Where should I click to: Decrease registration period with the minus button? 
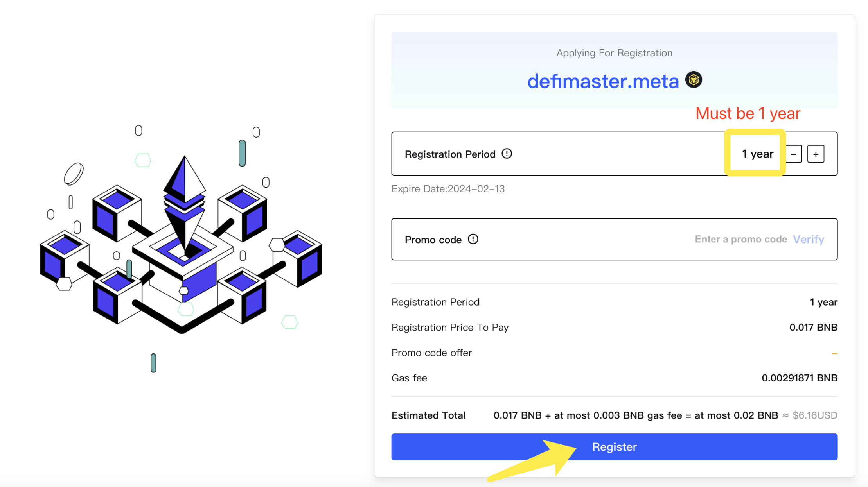(x=794, y=154)
